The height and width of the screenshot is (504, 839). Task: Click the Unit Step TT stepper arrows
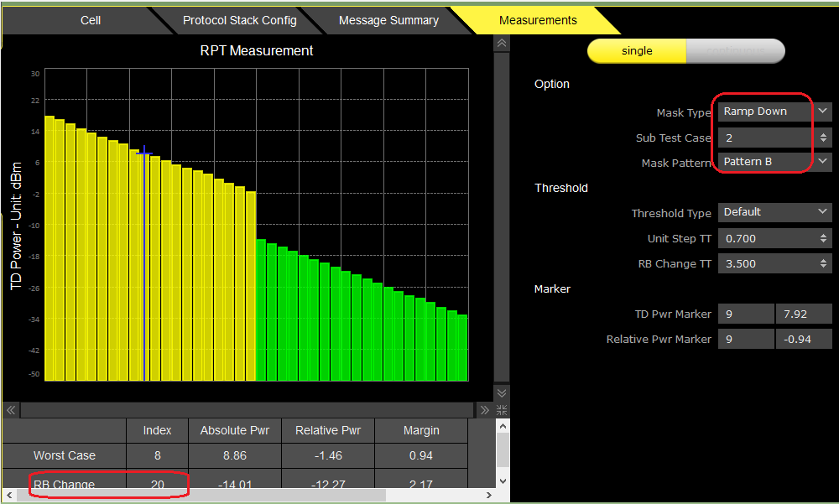point(823,239)
